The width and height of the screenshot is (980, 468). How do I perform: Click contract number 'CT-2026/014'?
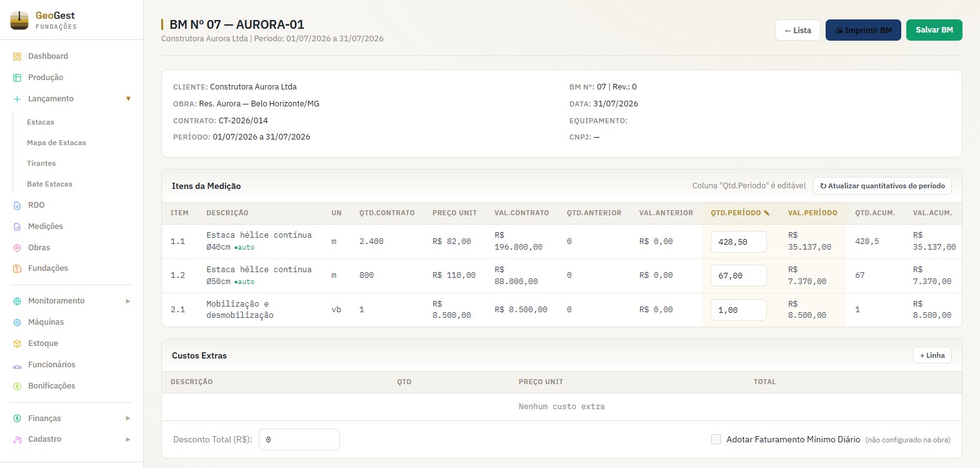pos(243,120)
